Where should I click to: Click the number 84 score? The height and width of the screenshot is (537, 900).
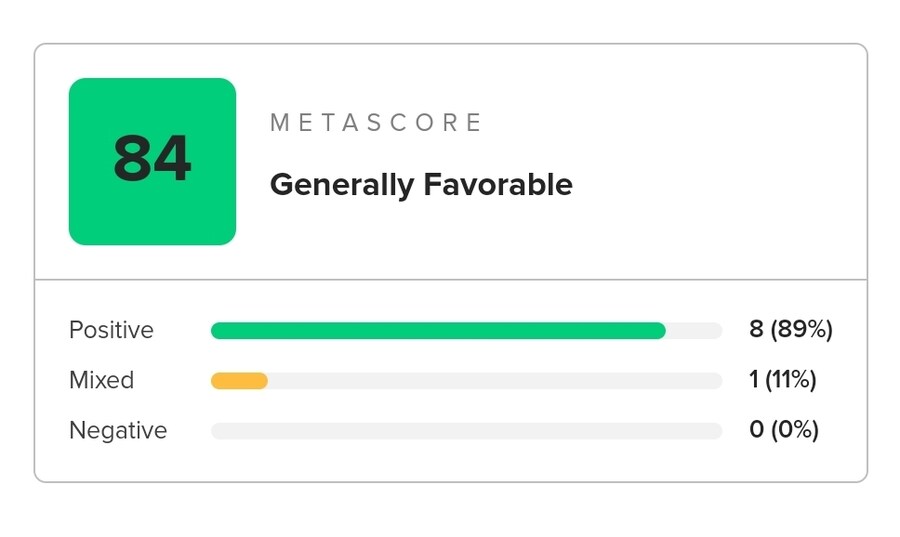coord(152,160)
